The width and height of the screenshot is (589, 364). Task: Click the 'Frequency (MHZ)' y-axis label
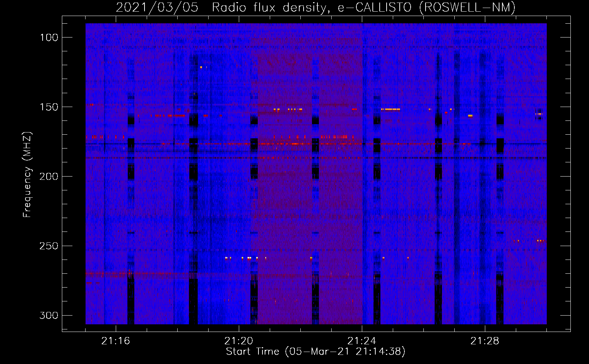click(27, 175)
